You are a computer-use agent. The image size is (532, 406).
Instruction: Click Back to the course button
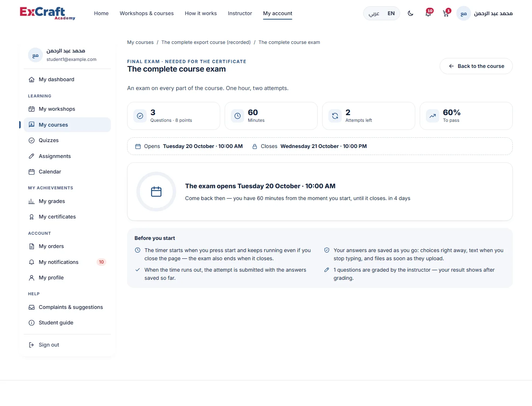point(476,66)
